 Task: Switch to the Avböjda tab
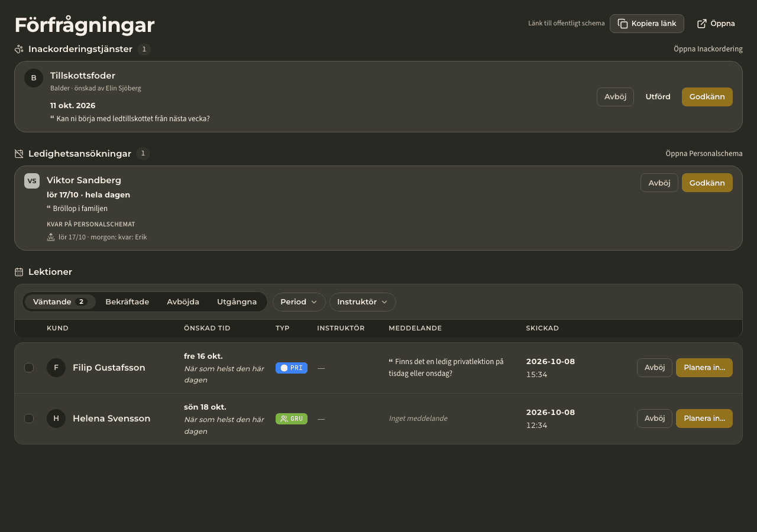pos(183,302)
